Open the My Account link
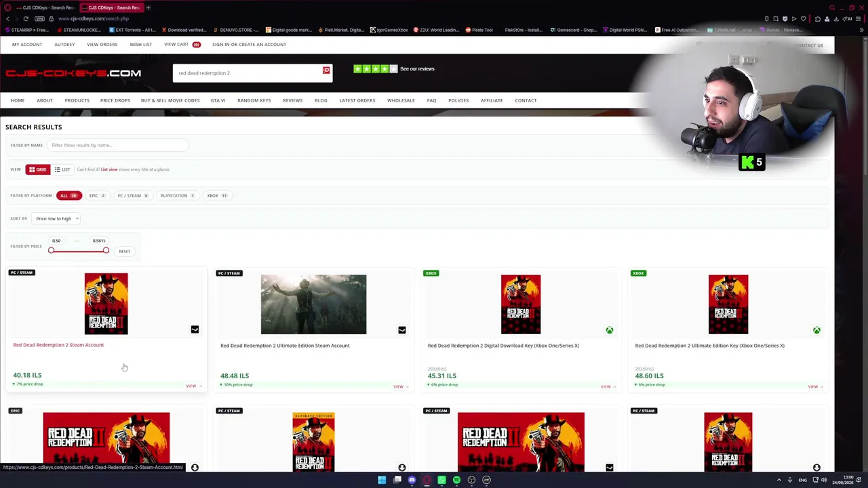This screenshot has width=868, height=488. pos(27,45)
